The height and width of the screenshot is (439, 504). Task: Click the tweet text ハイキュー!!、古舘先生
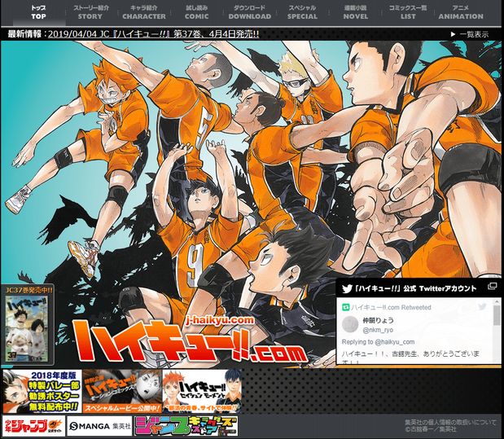[411, 354]
